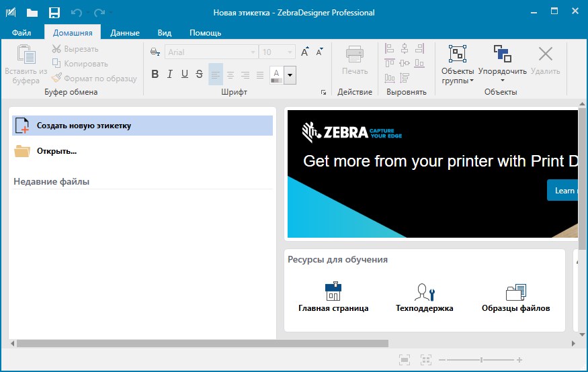Select Создать новую этикетку
Screen dimensions: 588x372
coord(142,126)
